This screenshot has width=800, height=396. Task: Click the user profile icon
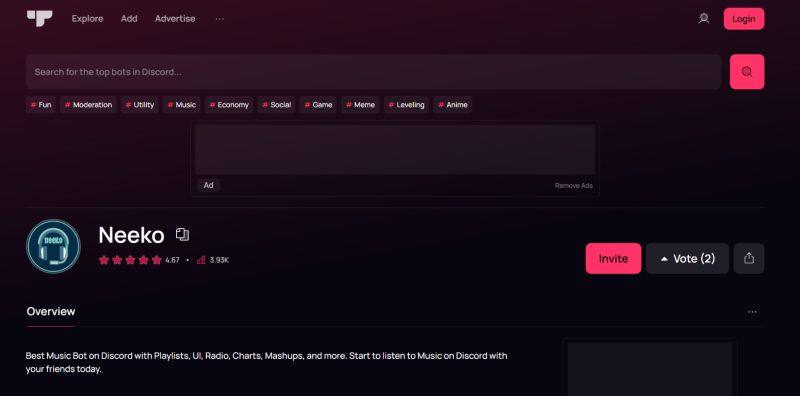point(704,19)
